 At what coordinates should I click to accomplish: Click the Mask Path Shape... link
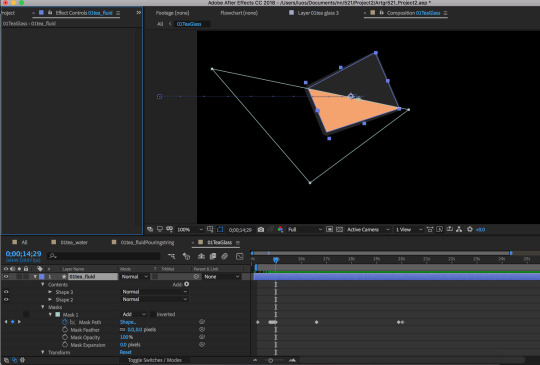click(128, 322)
